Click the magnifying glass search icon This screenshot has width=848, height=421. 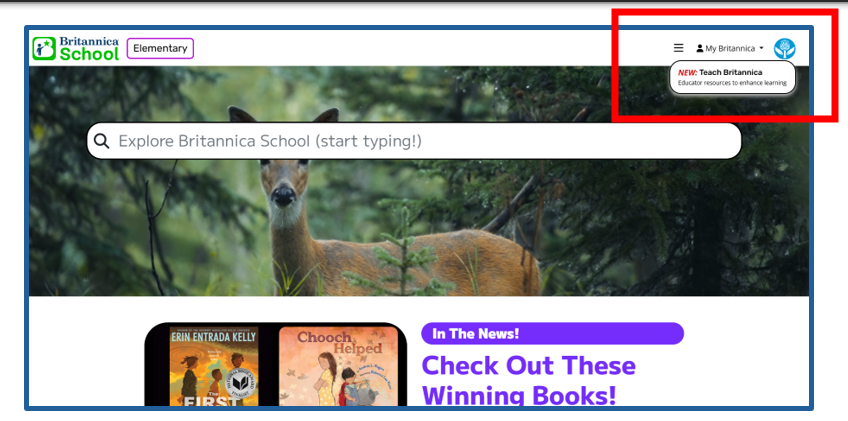pyautogui.click(x=101, y=141)
